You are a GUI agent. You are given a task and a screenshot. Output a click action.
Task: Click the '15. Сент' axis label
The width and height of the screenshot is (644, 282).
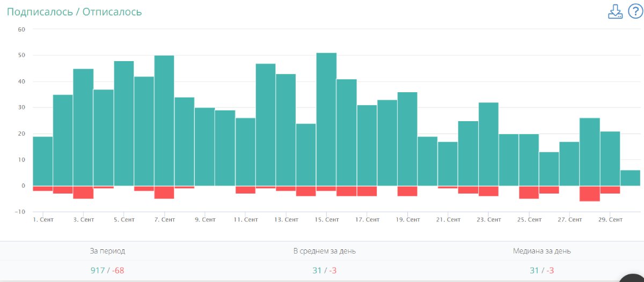pyautogui.click(x=326, y=219)
